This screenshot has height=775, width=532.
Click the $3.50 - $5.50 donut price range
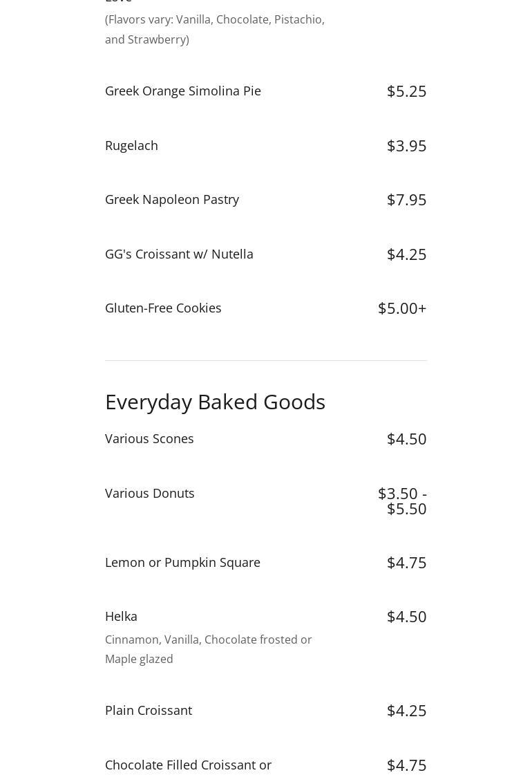[403, 501]
